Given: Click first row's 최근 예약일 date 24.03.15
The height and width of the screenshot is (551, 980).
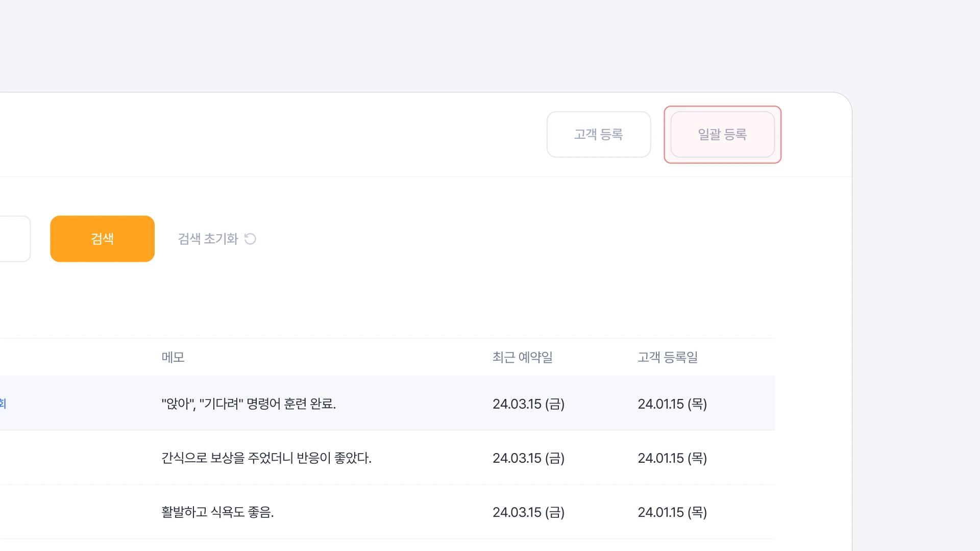Looking at the screenshot, I should pyautogui.click(x=528, y=404).
